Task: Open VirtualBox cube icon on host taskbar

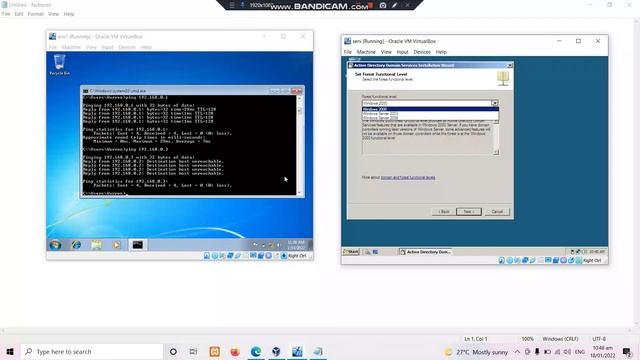Action: click(276, 351)
